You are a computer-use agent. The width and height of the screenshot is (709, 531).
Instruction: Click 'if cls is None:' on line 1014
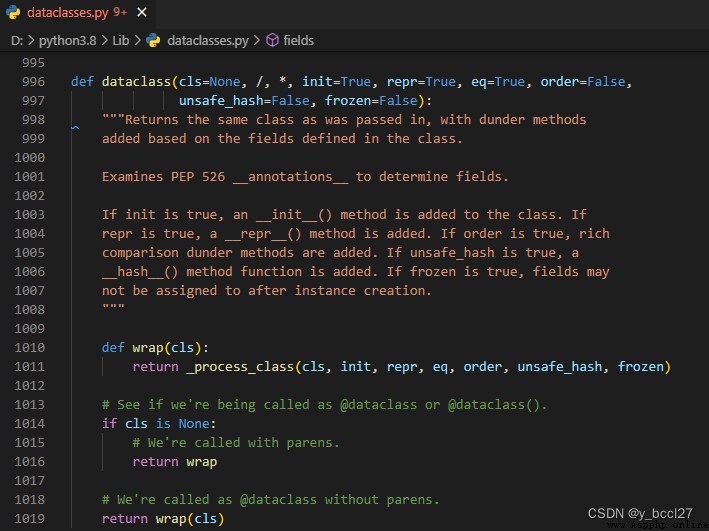click(159, 424)
